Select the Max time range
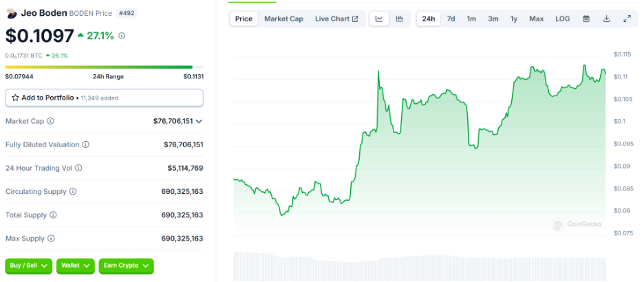The width and height of the screenshot is (644, 282). point(537,19)
